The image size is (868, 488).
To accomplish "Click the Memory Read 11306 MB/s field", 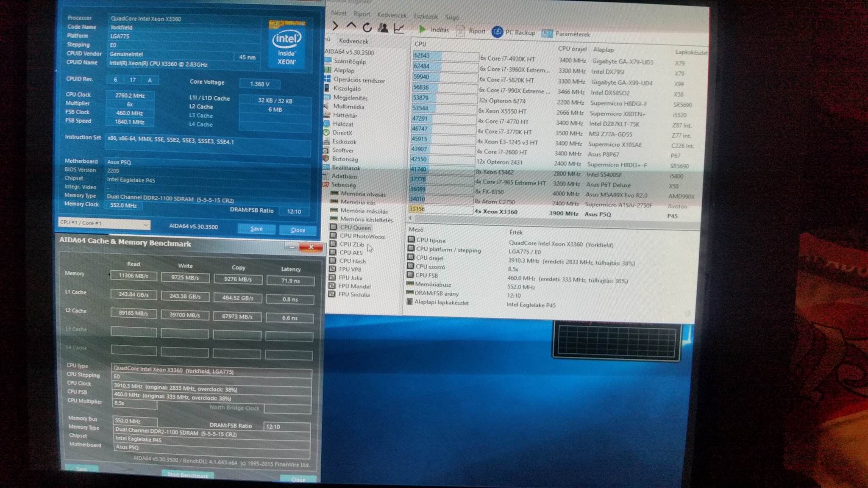I will click(134, 276).
